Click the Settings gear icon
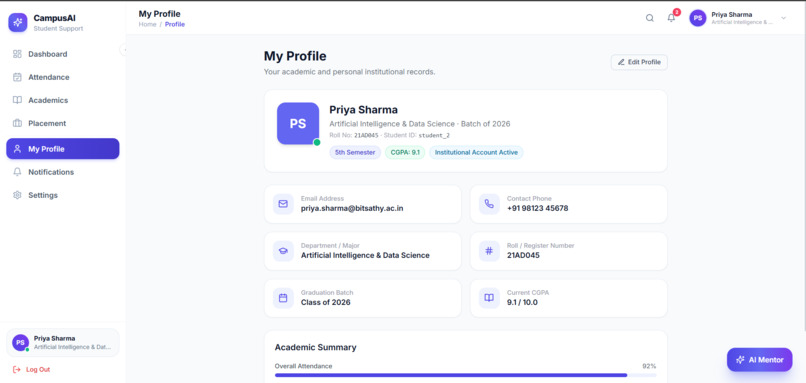The image size is (806, 383). pyautogui.click(x=17, y=195)
